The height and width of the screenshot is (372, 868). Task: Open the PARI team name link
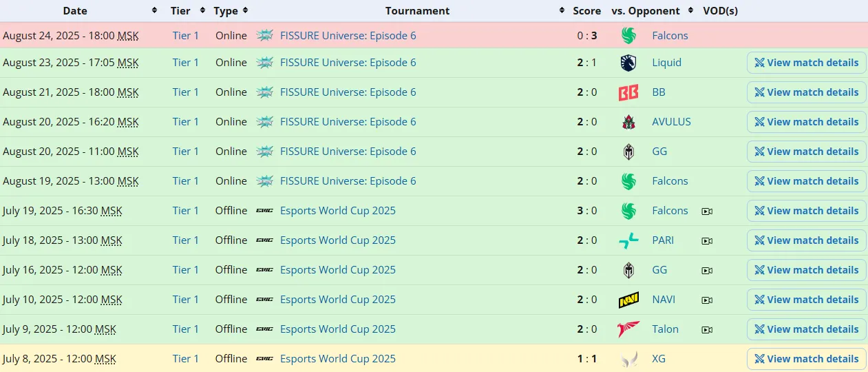coord(663,240)
